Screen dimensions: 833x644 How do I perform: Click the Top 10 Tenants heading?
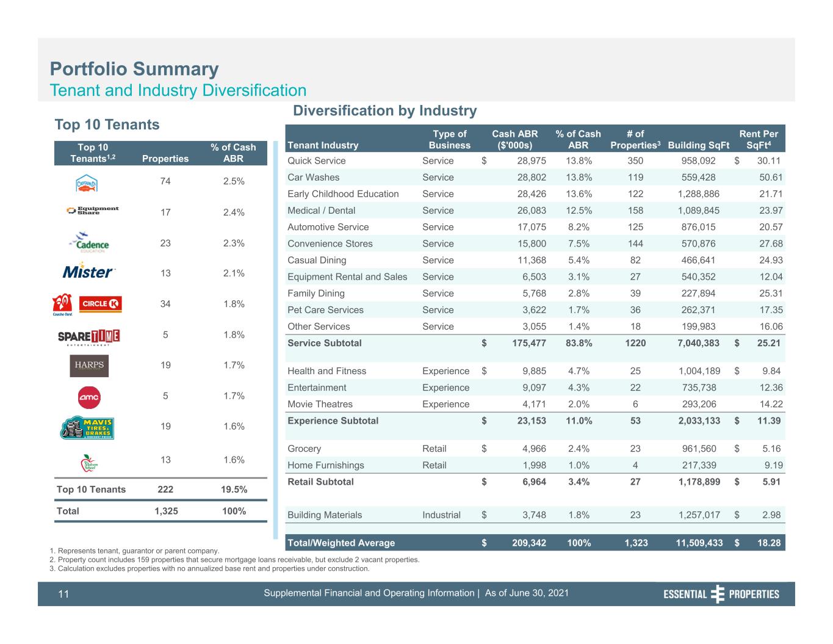tap(107, 125)
